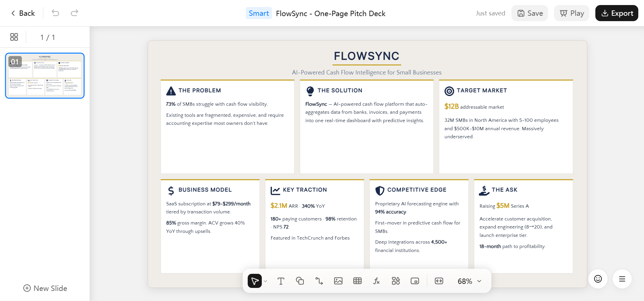Click Featured in TechCrunch and Forbes text
Viewport: 644px width, 301px height.
[310, 238]
